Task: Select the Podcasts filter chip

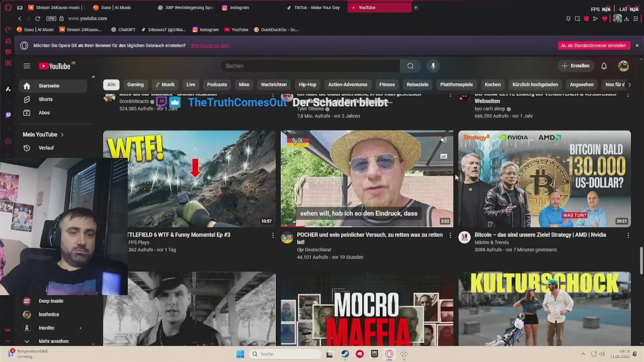Action: pos(217,84)
